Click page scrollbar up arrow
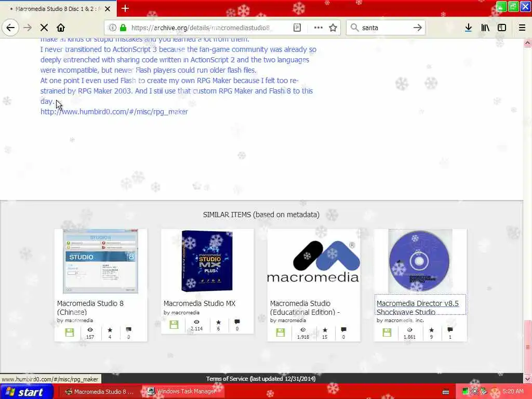Screen dimensions: 532x399 pos(528,43)
